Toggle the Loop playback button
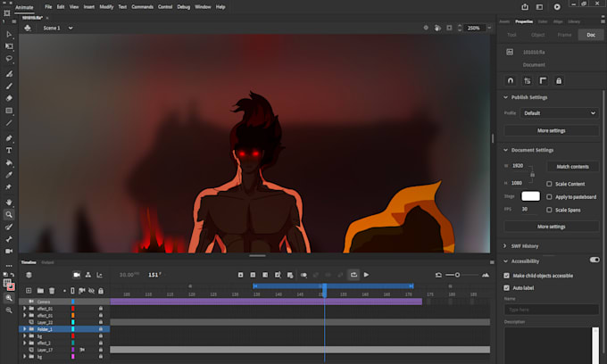 click(x=353, y=275)
